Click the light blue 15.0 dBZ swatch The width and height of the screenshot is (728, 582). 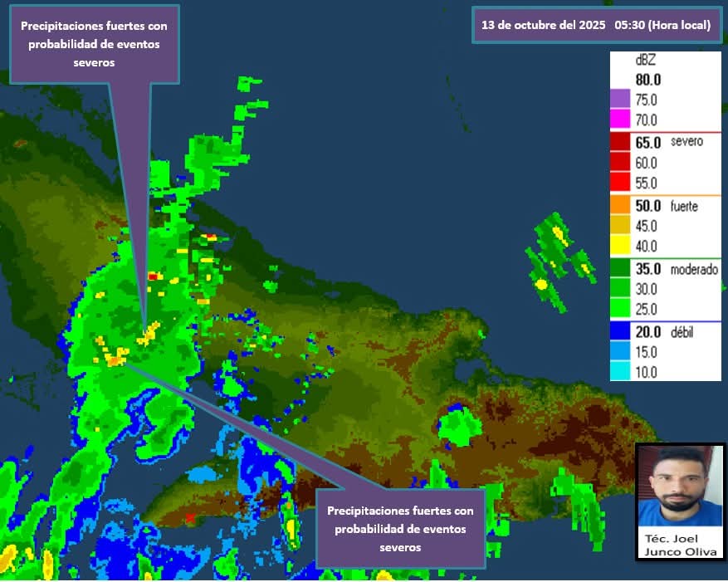(x=621, y=352)
